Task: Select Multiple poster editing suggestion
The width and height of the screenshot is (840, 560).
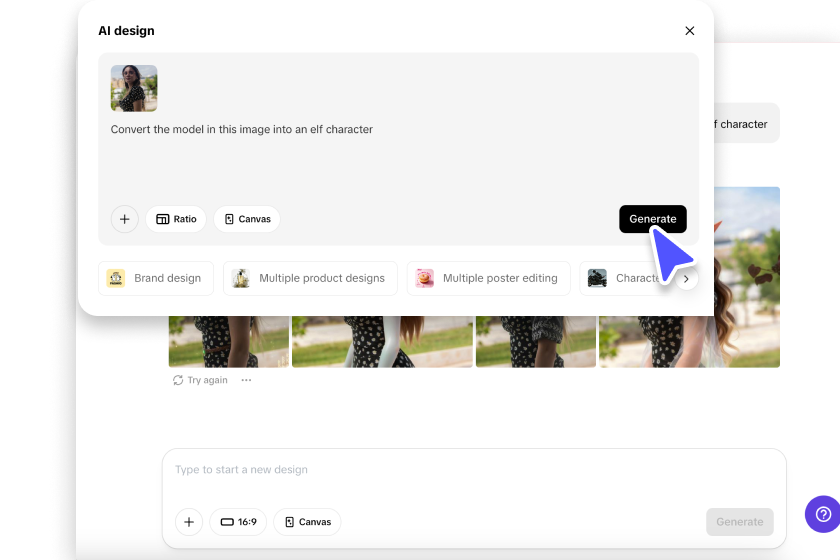Action: point(488,278)
